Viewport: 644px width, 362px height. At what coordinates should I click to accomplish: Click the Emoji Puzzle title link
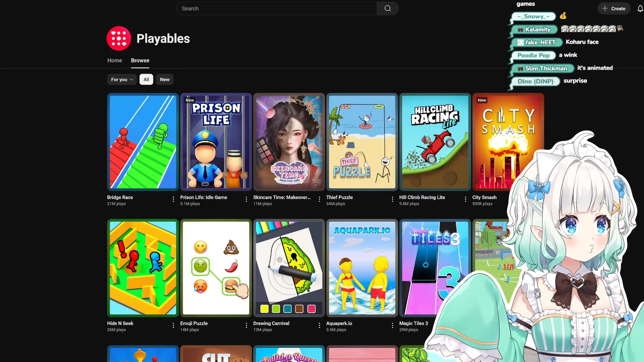(194, 323)
